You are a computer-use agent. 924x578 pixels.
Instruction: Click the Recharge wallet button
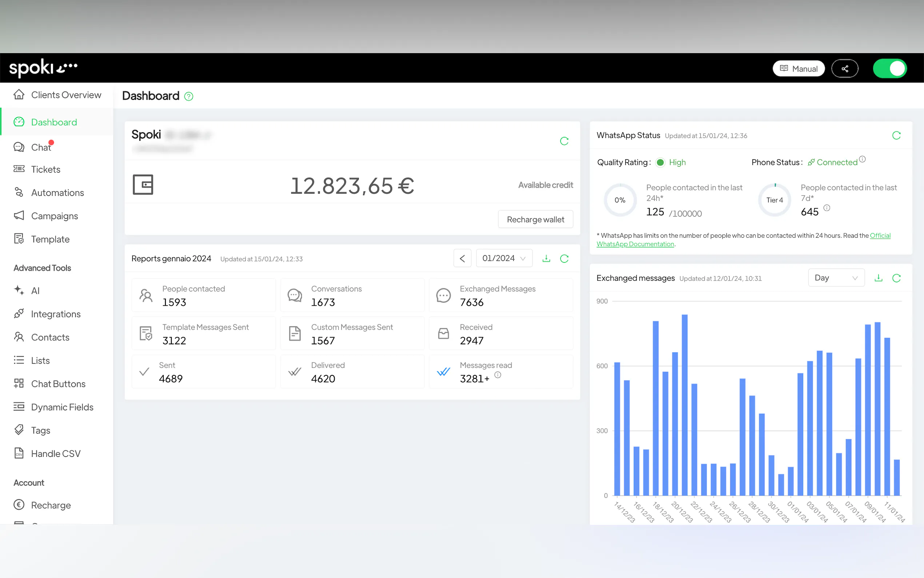[535, 219]
